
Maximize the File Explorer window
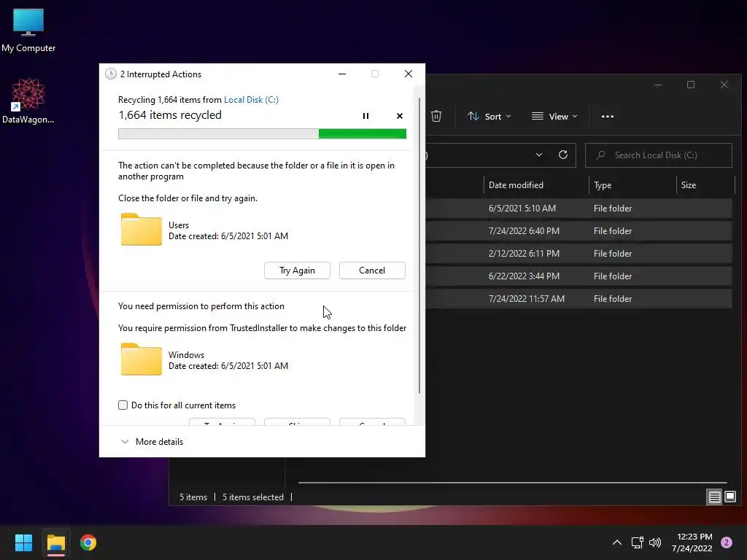click(691, 85)
